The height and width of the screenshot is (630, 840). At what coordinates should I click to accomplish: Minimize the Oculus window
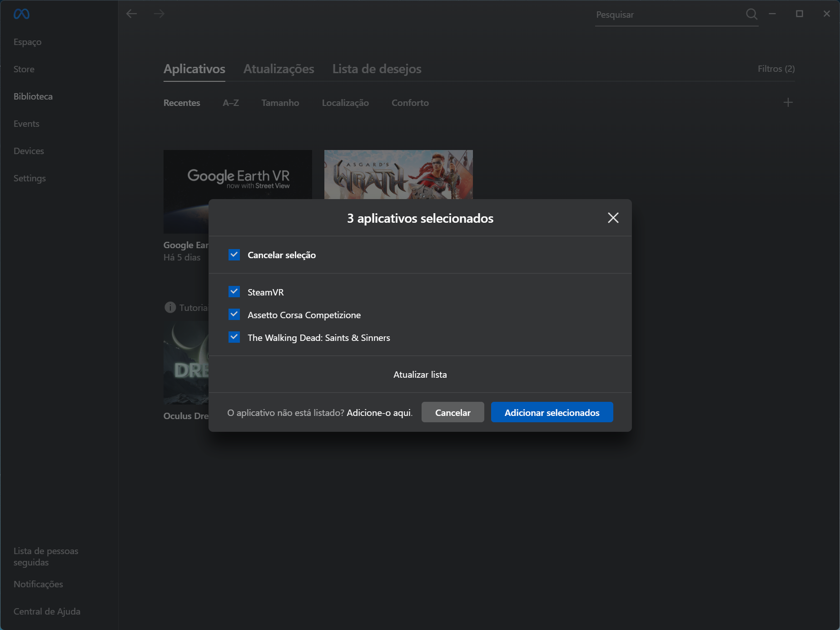[x=772, y=14]
